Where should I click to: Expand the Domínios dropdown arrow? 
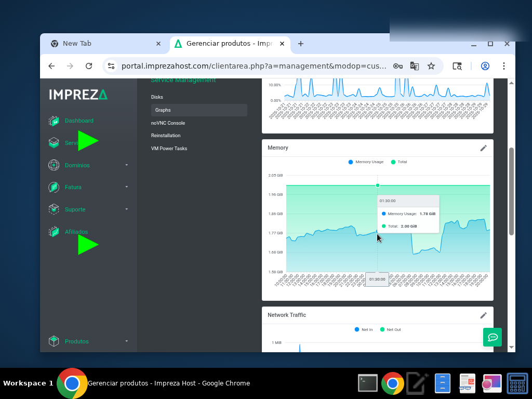click(127, 165)
